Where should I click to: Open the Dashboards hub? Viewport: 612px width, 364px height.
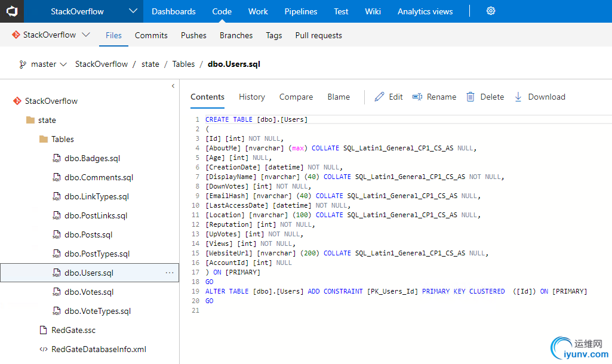coord(174,11)
